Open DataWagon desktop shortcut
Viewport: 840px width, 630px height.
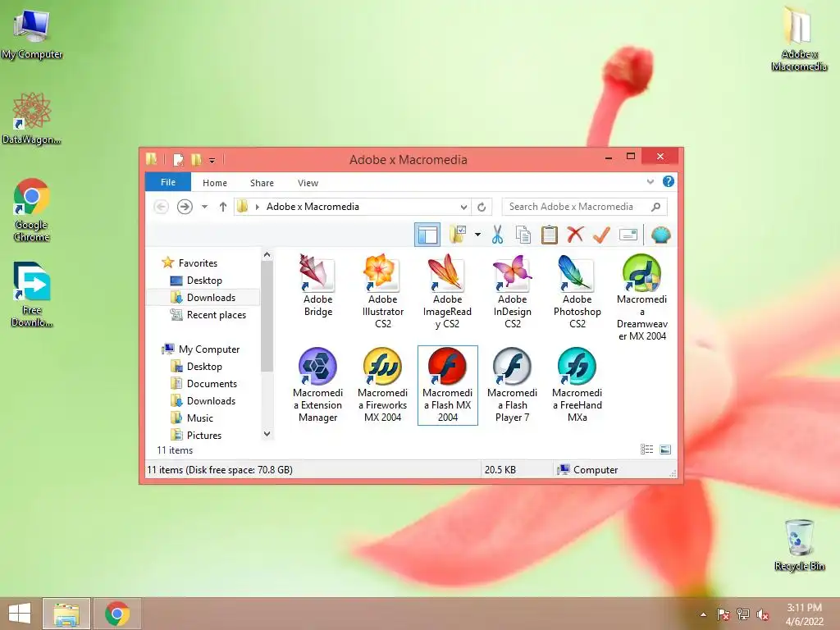point(32,118)
